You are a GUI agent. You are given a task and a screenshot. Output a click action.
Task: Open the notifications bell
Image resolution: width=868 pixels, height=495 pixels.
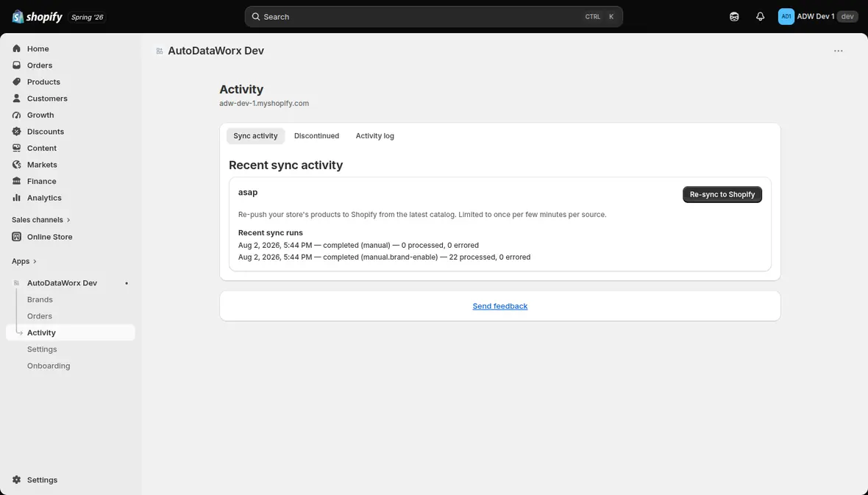point(760,17)
